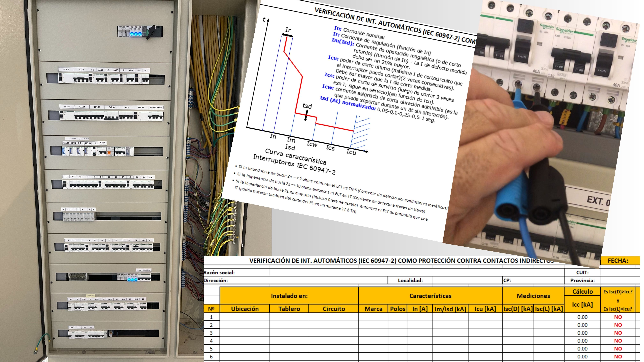Image resolution: width=644 pixels, height=362 pixels.
Task: Click the 'CUIT:' label
Action: (582, 273)
